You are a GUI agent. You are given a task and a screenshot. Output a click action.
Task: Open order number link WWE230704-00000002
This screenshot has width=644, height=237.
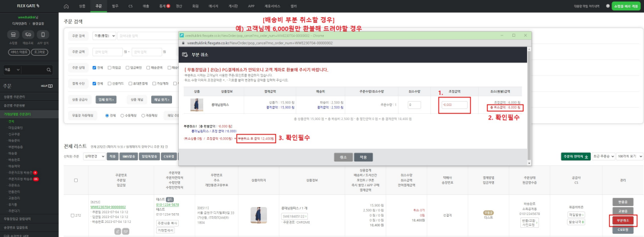tap(108, 207)
